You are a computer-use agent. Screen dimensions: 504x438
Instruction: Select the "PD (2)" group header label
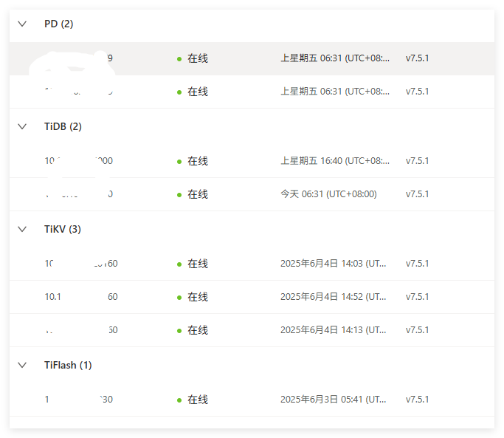59,24
